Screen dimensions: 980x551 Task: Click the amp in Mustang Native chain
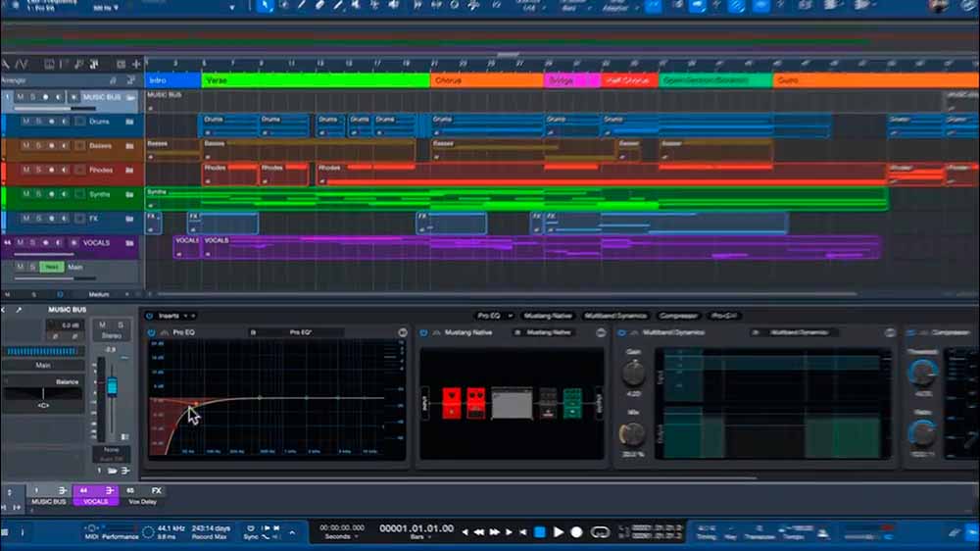[512, 403]
